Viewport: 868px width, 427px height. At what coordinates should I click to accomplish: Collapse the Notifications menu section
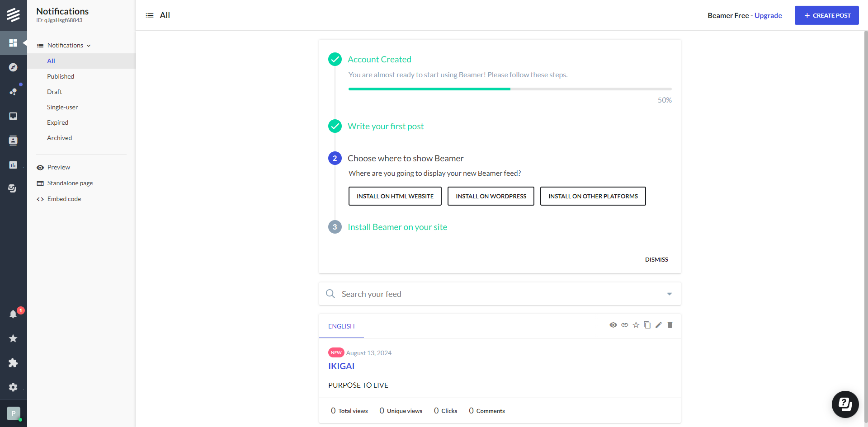[64, 45]
